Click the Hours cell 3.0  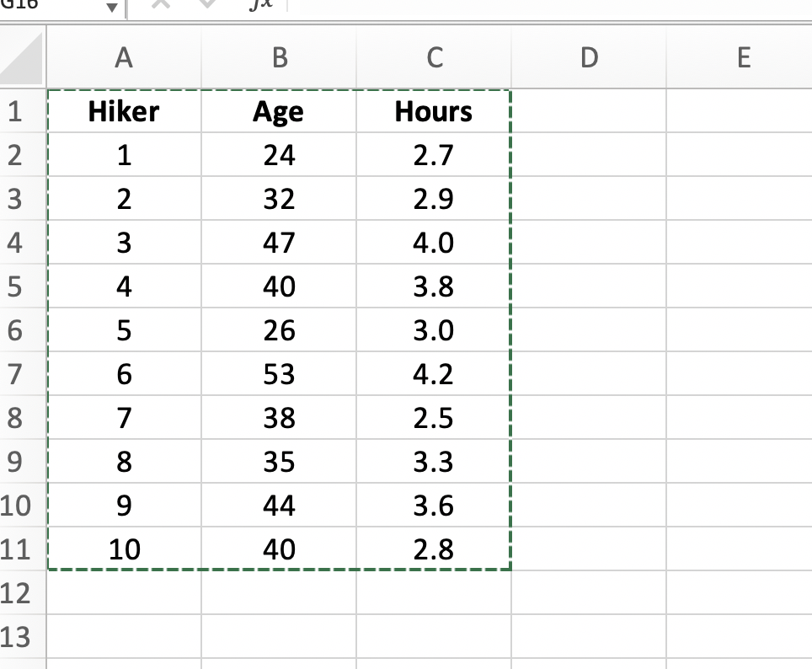pyautogui.click(x=434, y=330)
